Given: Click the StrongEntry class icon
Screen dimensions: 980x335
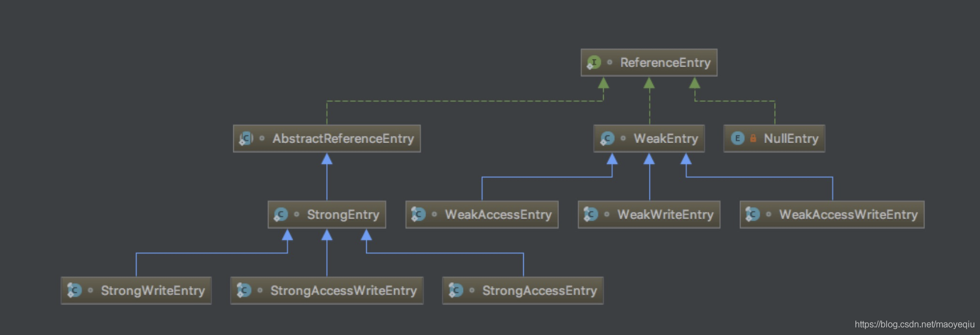Looking at the screenshot, I should click(x=281, y=214).
